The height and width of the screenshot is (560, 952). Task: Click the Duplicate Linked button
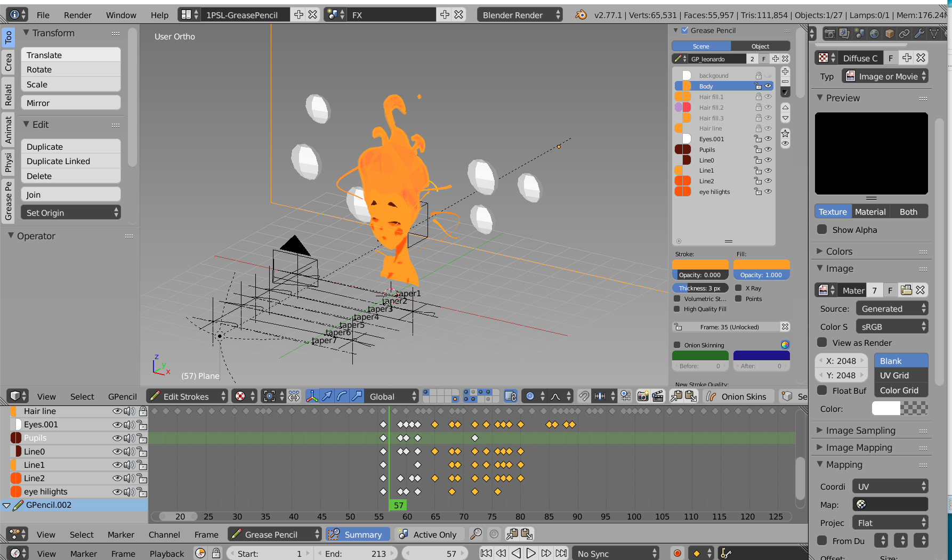(70, 161)
